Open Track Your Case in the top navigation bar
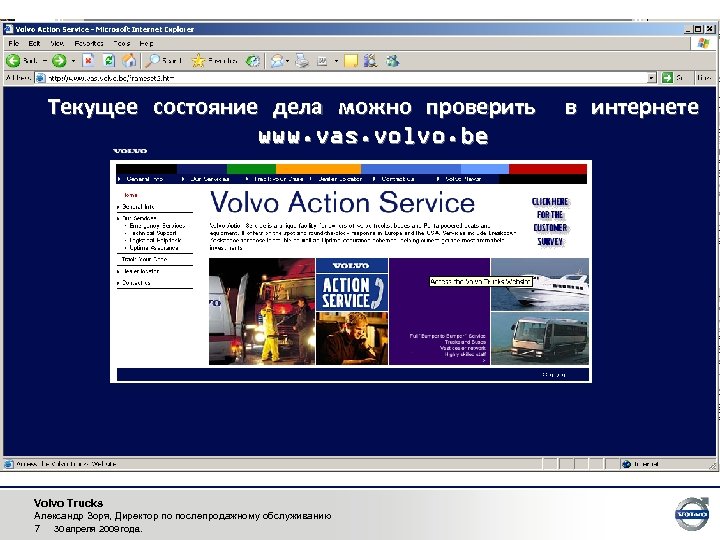The height and width of the screenshot is (540, 720). coord(278,179)
